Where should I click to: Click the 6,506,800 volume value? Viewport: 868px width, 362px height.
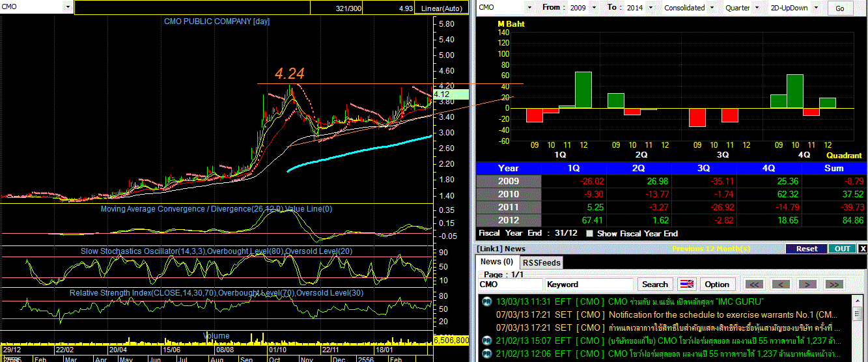point(451,340)
